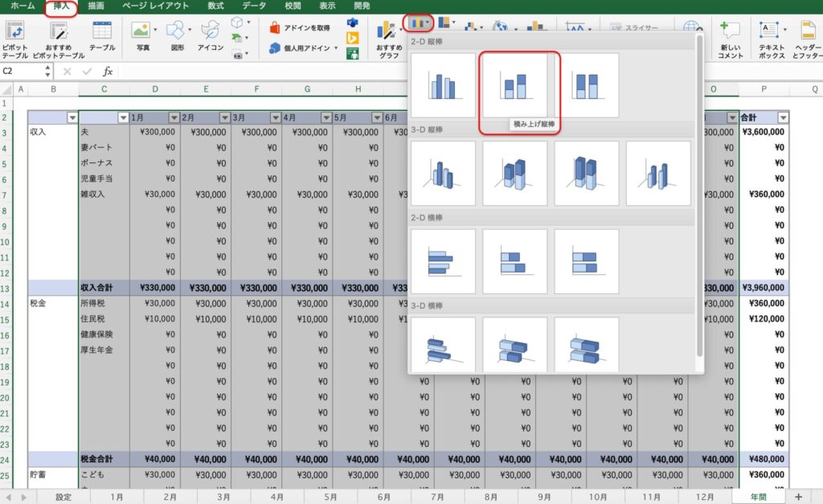Switch to the ページレイアウト ribbon tab
The height and width of the screenshot is (504, 823).
coord(155,6)
